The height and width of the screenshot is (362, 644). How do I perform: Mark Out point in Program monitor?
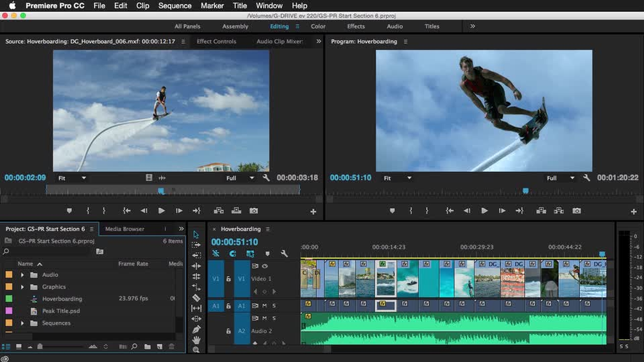click(x=427, y=211)
